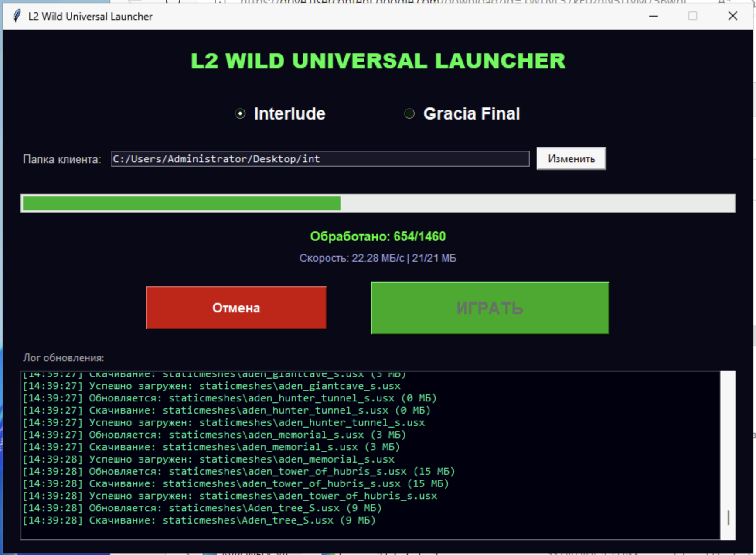Minimize the L2 Wild Universal Launcher window
756x555 pixels.
coord(653,16)
